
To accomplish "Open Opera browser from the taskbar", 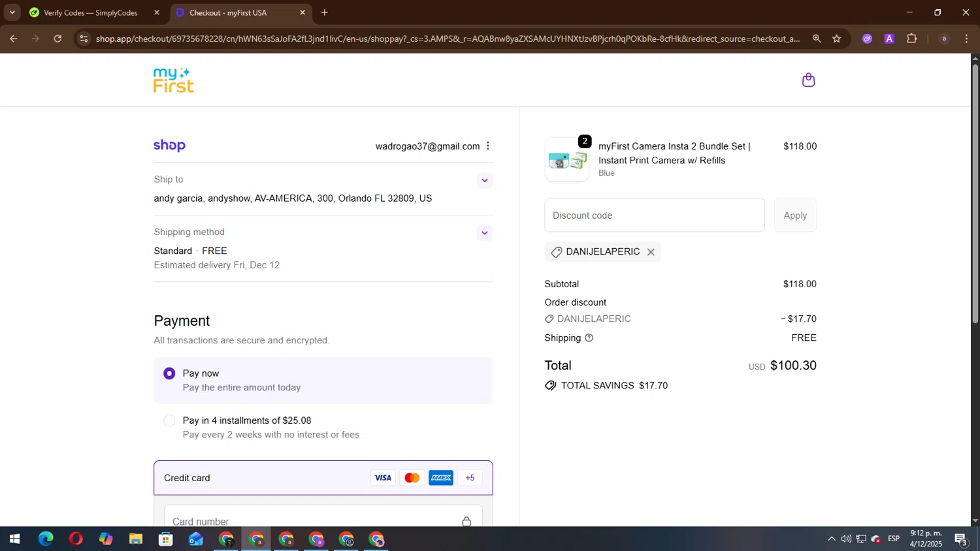I will click(76, 539).
